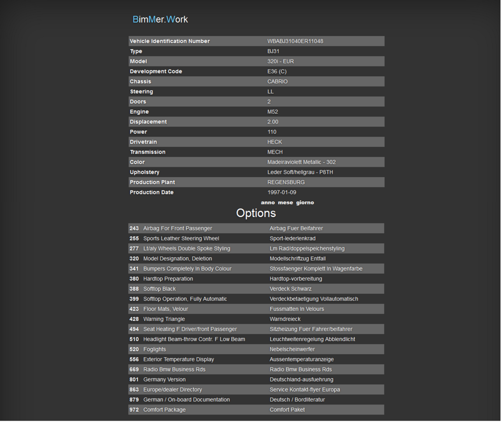The image size is (504, 429).
Task: Select Sitzheizung Fuer Fahrer/beifahrer text
Action: pyautogui.click(x=311, y=329)
